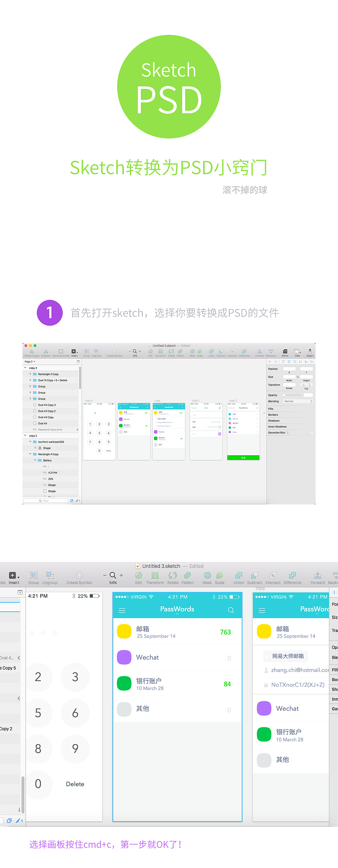Select Scissors tool in upper Sketch window
Viewport: 338px width, 868px height.
pos(46,353)
